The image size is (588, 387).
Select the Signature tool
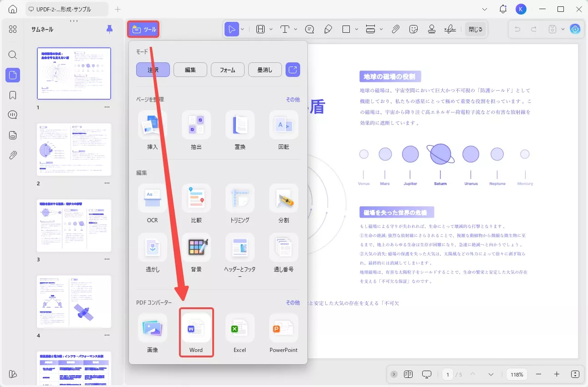coord(450,29)
